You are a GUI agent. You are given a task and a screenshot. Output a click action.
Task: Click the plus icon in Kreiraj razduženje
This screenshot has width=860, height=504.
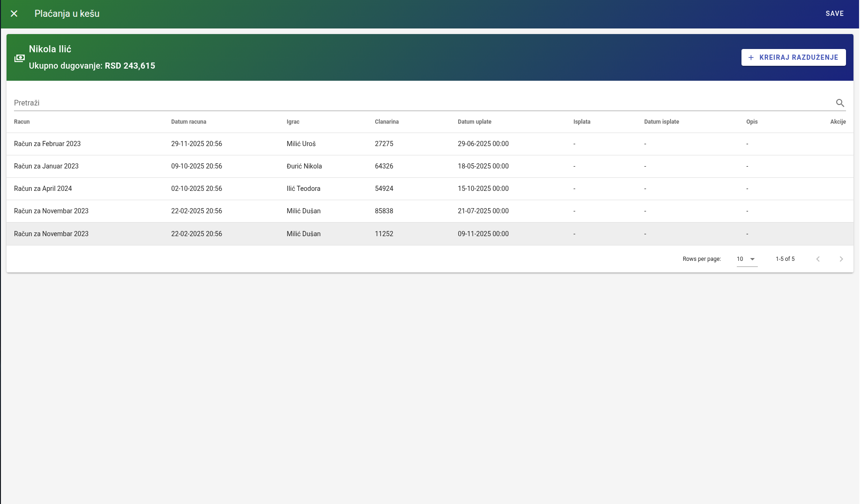[x=751, y=57]
